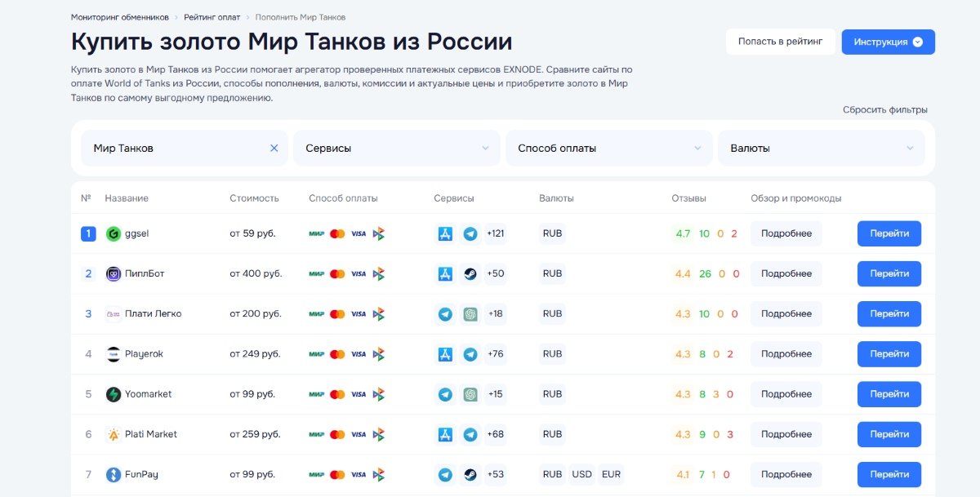This screenshot has width=980, height=497.
Task: Expand +50 more services for ПиплБот
Action: [496, 273]
